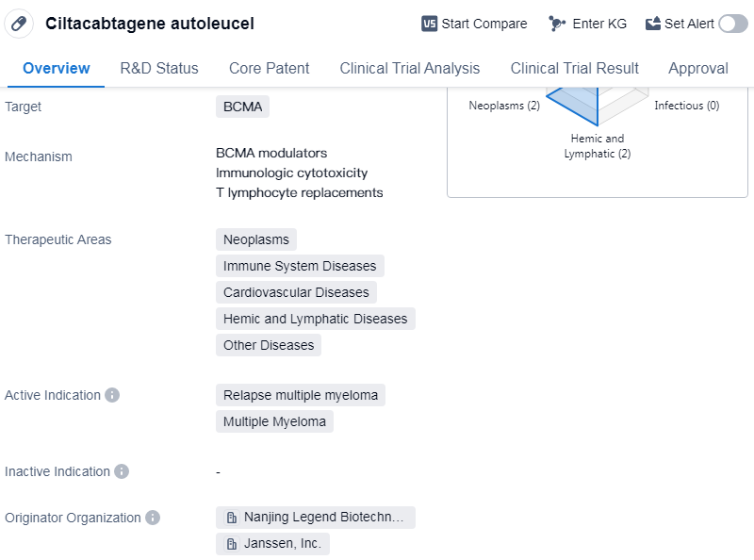Go to Clinical Trial Analysis tab
Viewport: 754px width, 560px height.
(x=409, y=68)
